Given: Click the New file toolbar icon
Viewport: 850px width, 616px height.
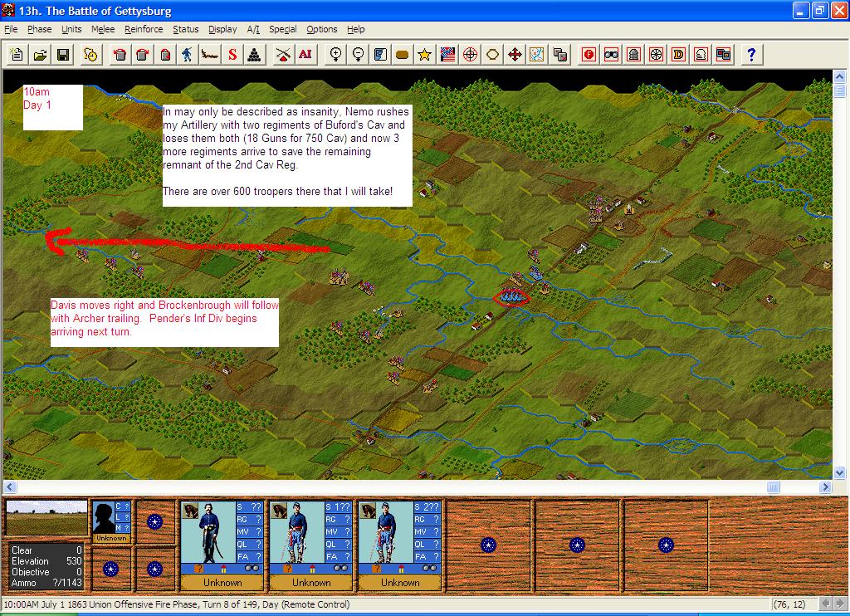Looking at the screenshot, I should 17,54.
